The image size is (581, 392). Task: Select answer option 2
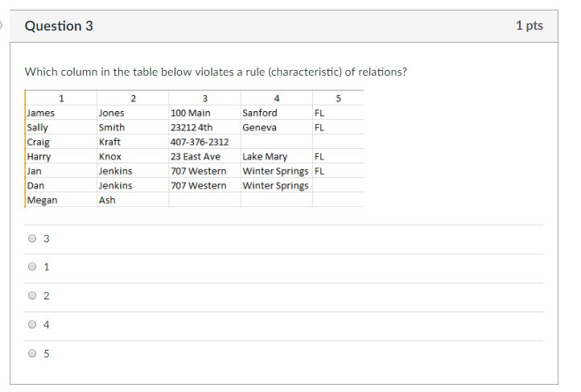pos(32,295)
